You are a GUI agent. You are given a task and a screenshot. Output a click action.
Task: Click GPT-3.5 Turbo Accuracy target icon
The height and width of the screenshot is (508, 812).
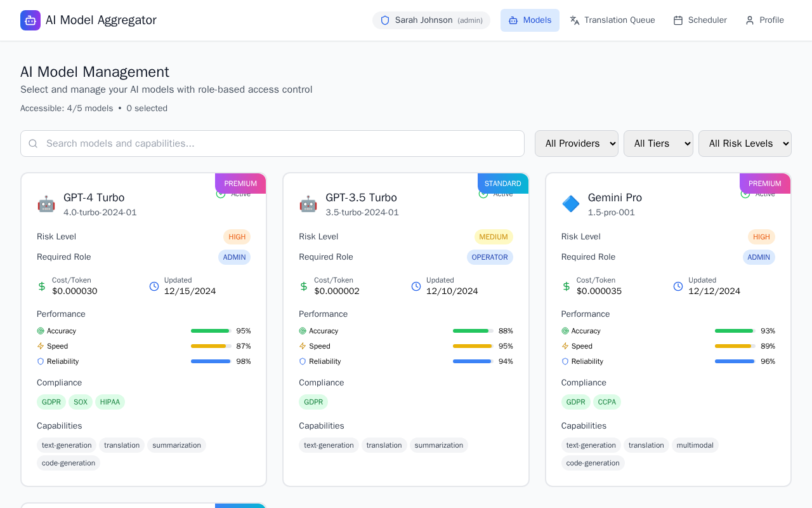click(x=303, y=331)
